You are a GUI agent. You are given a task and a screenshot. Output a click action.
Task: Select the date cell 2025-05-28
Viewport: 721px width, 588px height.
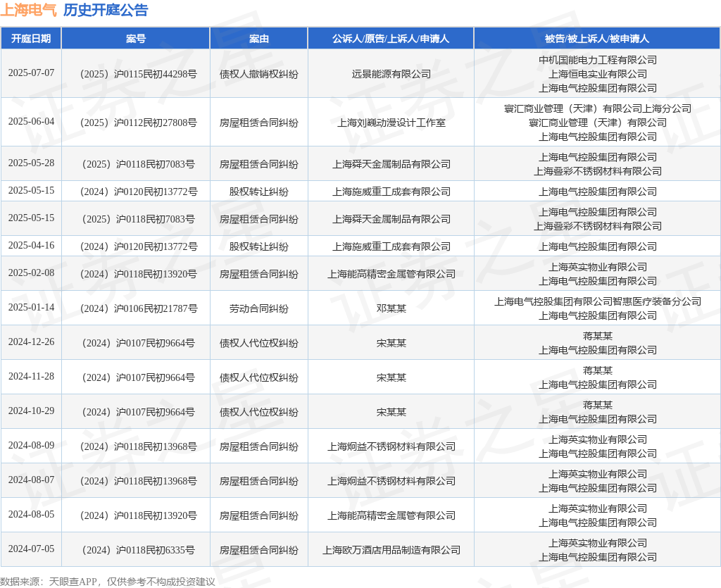(31, 163)
